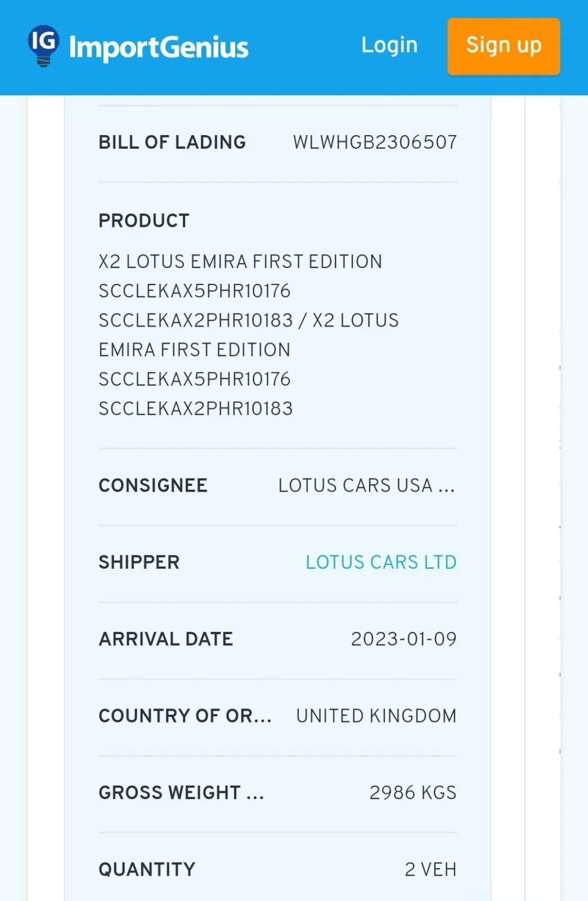Image resolution: width=588 pixels, height=901 pixels.
Task: Click the UNITED KINGDOM origin value
Action: 376,716
